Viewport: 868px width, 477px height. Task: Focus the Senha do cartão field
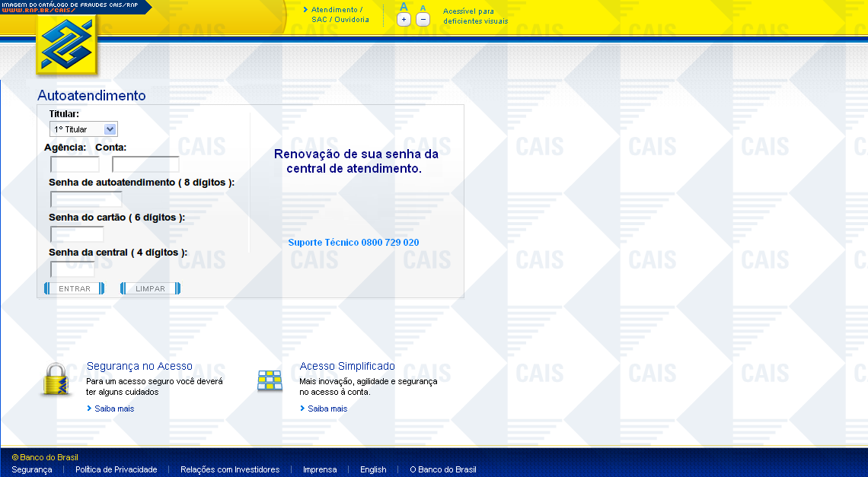click(x=77, y=234)
